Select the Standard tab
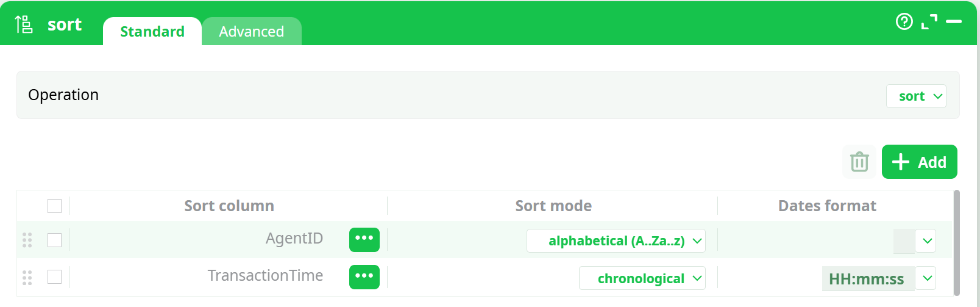The width and height of the screenshot is (980, 307). pos(152,32)
